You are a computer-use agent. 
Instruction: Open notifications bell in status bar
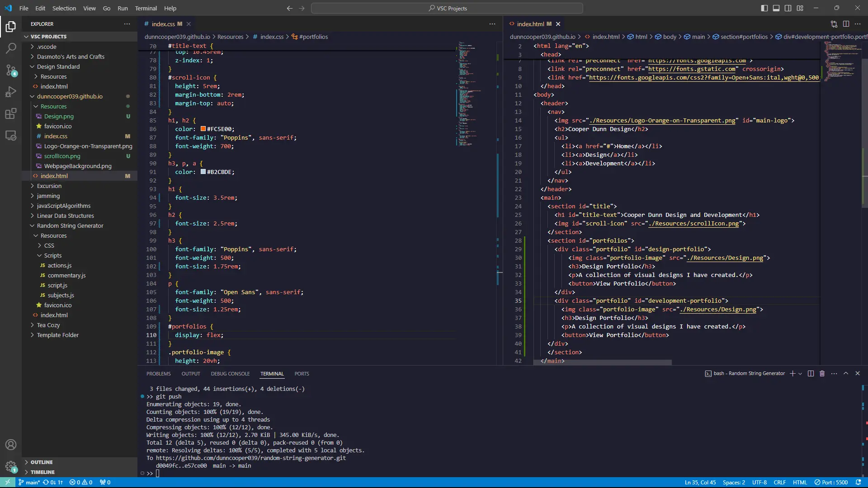click(x=858, y=482)
